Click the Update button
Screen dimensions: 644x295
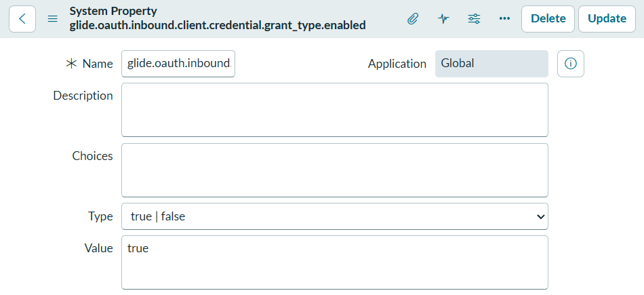607,19
